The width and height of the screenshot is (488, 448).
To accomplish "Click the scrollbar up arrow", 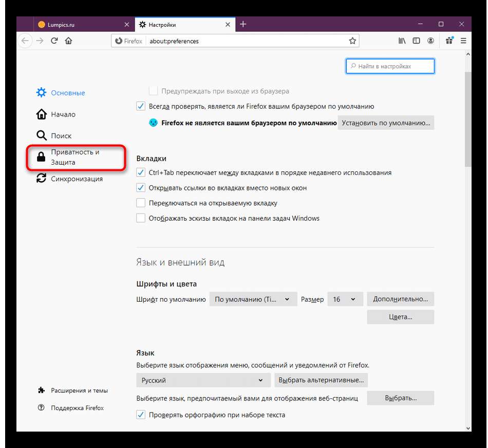I will pyautogui.click(x=468, y=54).
